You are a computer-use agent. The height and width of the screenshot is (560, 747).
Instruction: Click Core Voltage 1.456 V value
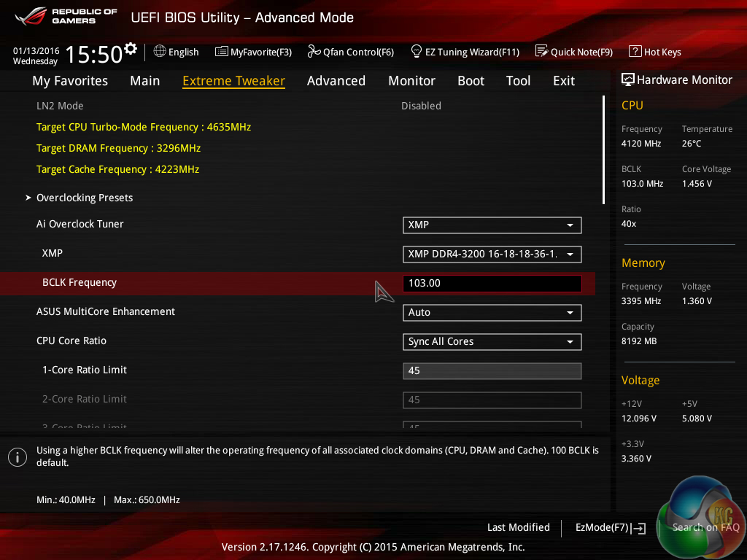(x=697, y=183)
